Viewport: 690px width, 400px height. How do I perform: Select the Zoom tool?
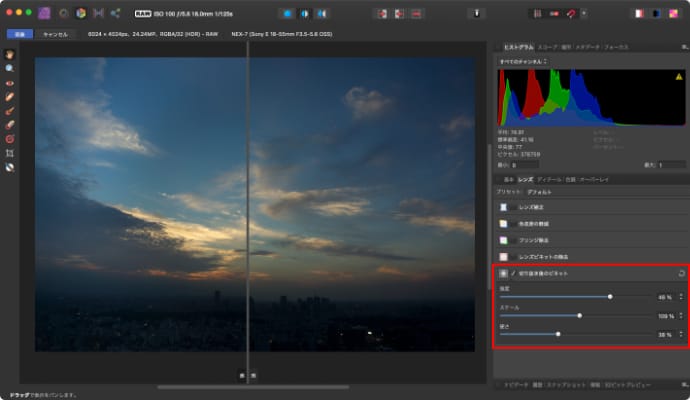[x=9, y=67]
